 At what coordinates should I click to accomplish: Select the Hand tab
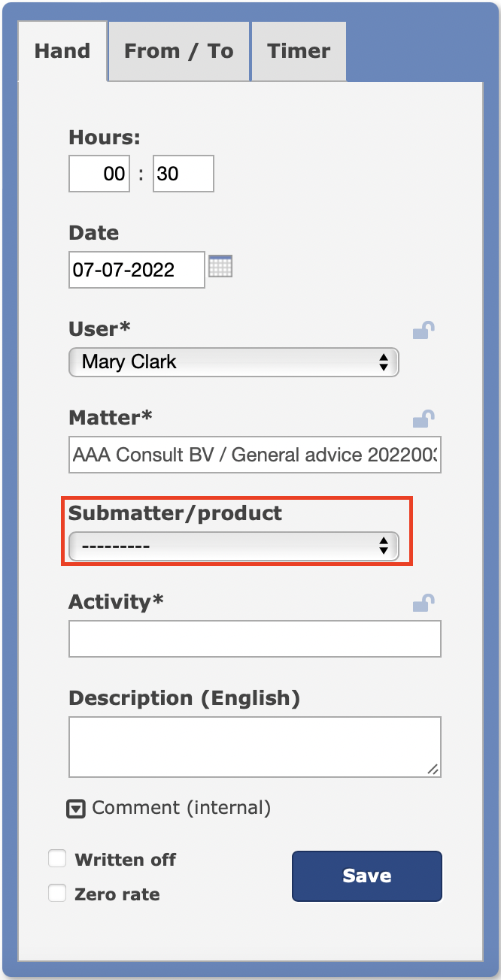coord(62,51)
